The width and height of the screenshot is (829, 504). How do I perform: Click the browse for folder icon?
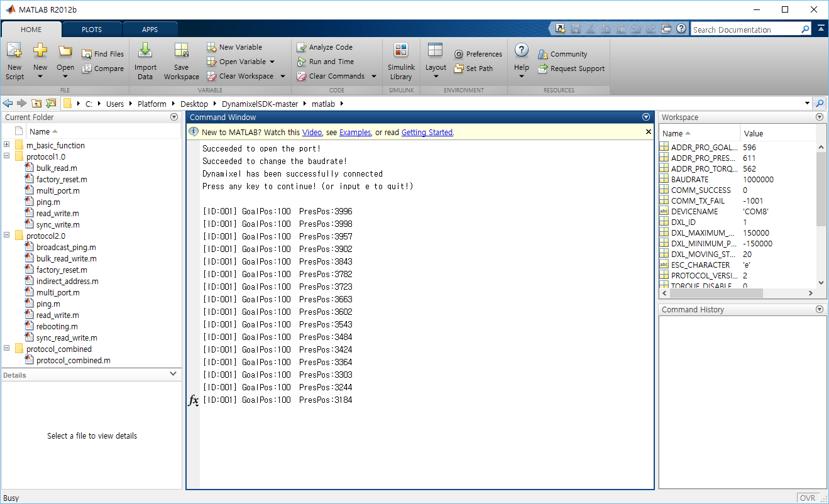point(51,104)
